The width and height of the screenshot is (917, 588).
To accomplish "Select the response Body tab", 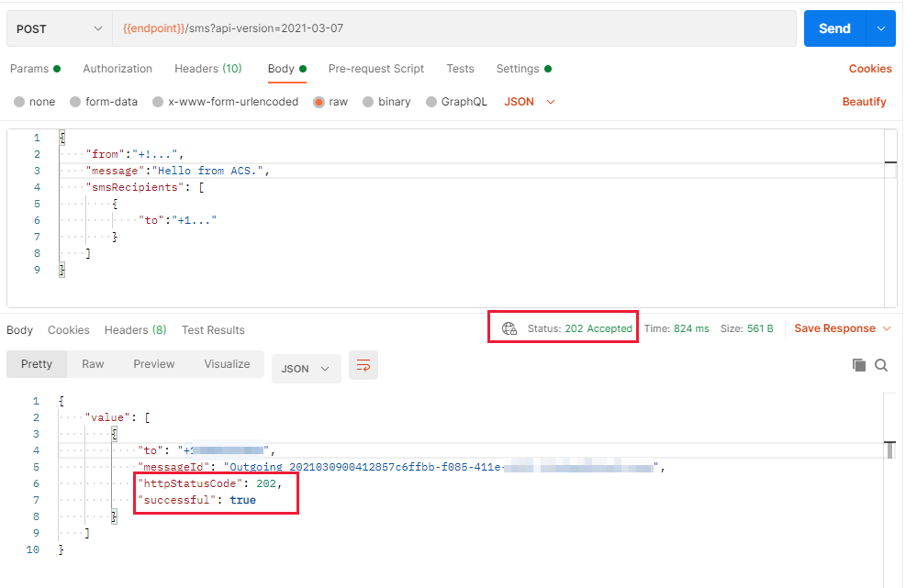I will [x=19, y=329].
